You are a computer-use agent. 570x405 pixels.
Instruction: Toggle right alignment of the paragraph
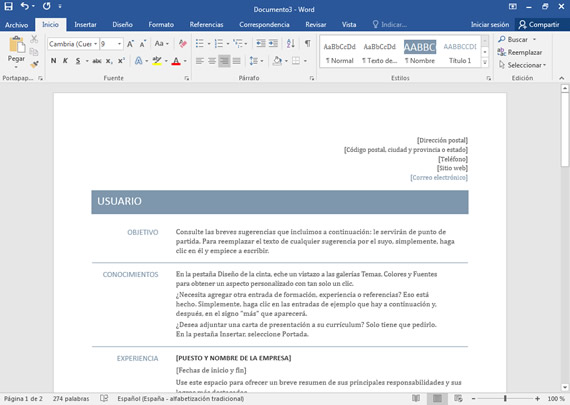coord(224,61)
